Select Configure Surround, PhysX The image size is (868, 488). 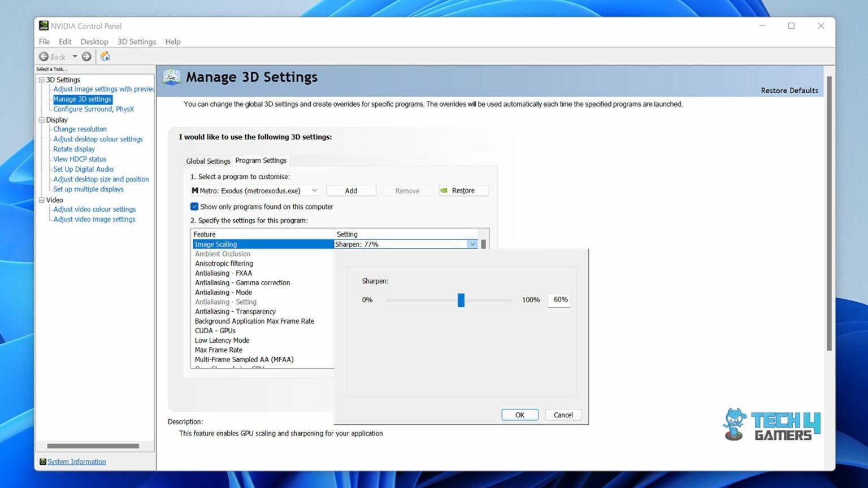pos(94,109)
